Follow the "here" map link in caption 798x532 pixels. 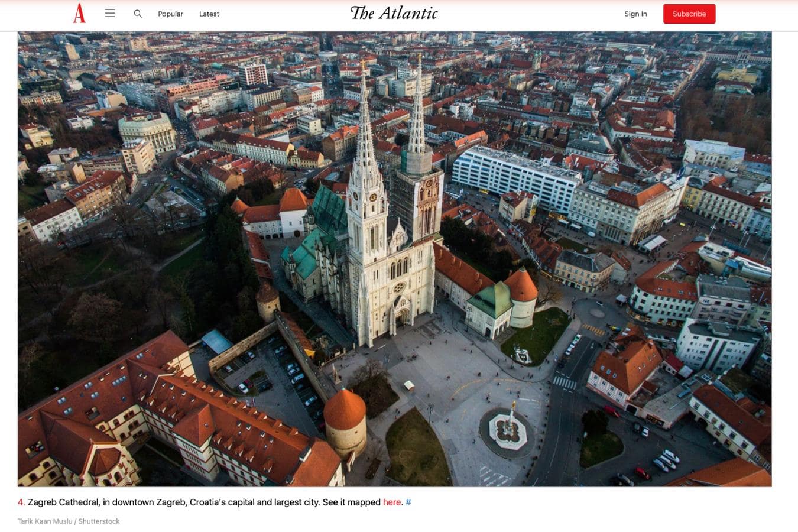pos(392,502)
